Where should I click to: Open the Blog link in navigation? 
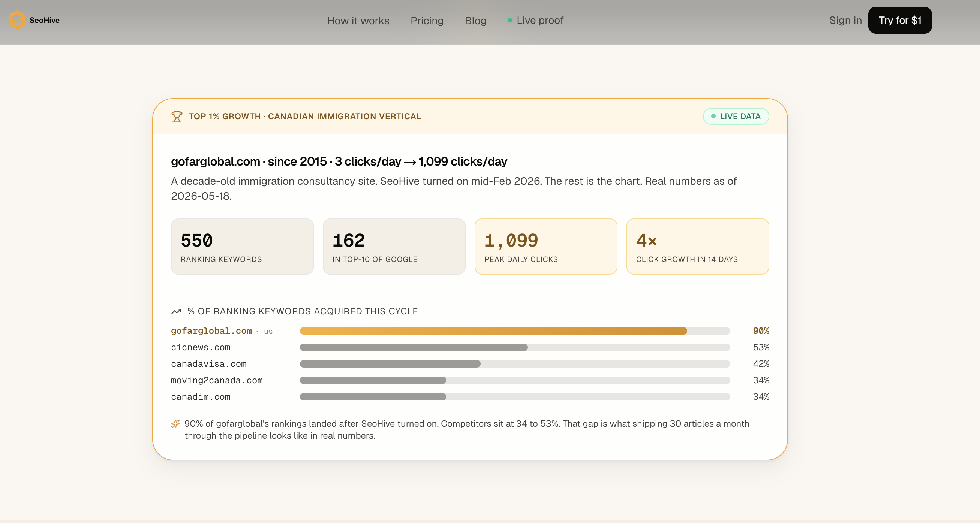click(x=475, y=21)
